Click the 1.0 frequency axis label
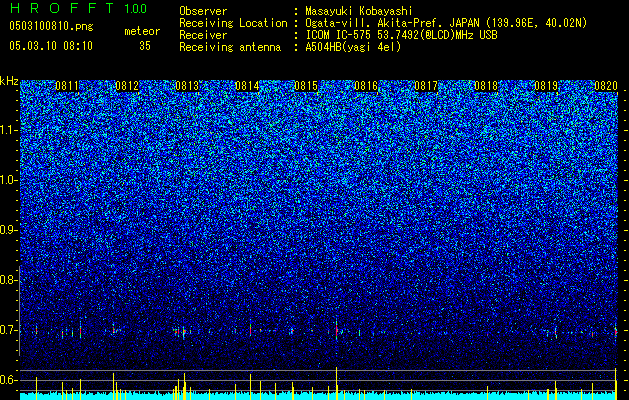 tap(8, 180)
